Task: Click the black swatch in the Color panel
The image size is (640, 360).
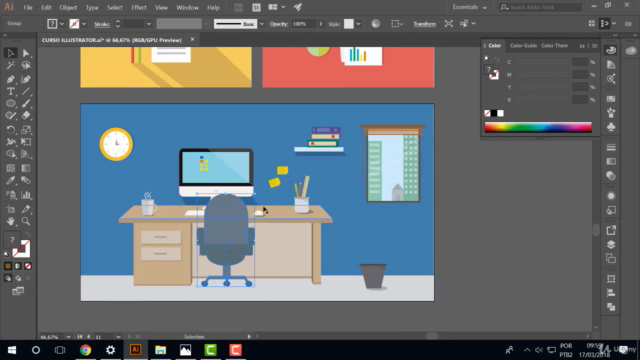Action: click(494, 113)
